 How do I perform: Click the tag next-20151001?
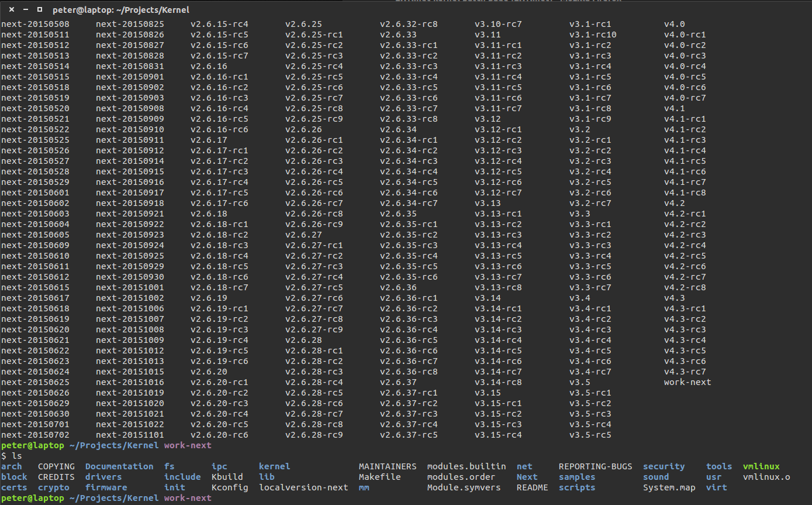(x=130, y=287)
